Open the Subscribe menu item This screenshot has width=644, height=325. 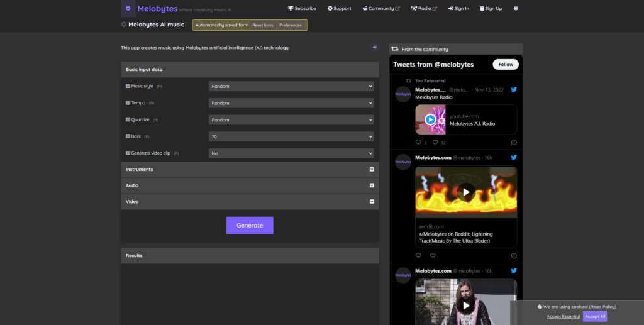click(x=302, y=9)
